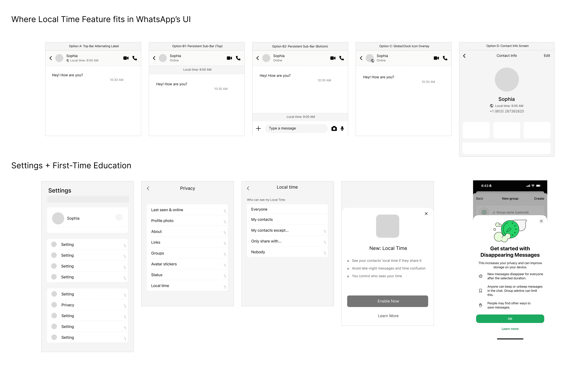Click plus attachment icon in Option B2

pyautogui.click(x=258, y=128)
